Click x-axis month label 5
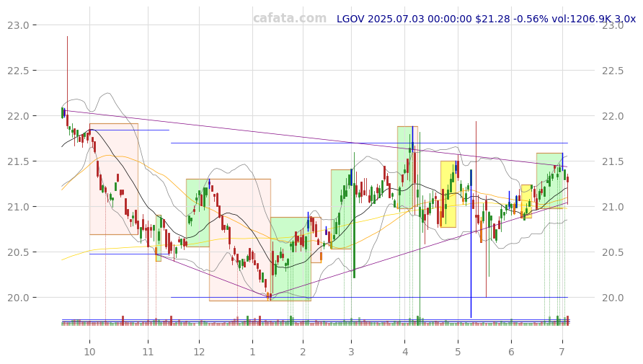The height and width of the screenshot is (364, 643). [458, 352]
